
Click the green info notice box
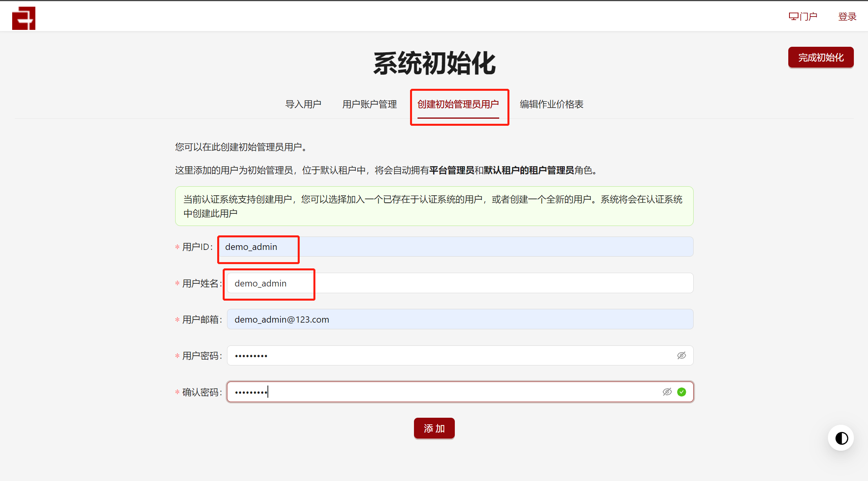pyautogui.click(x=434, y=206)
